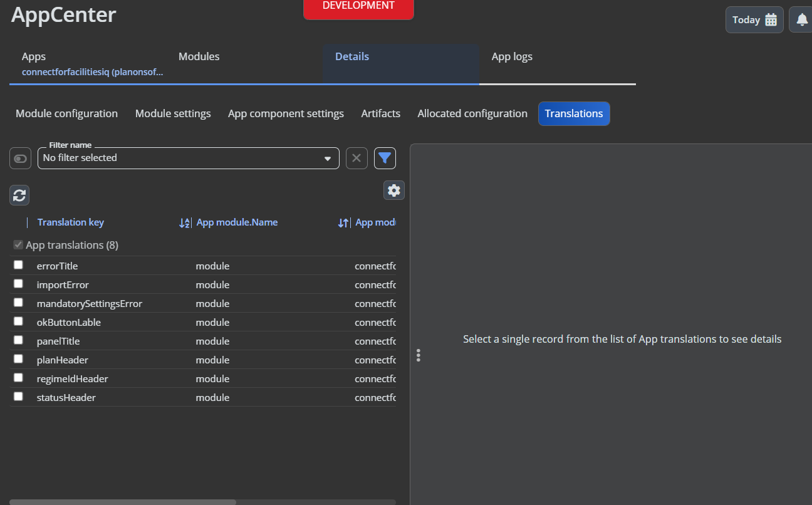Open the Artifacts sub-tab
The image size is (812, 505).
tap(381, 113)
